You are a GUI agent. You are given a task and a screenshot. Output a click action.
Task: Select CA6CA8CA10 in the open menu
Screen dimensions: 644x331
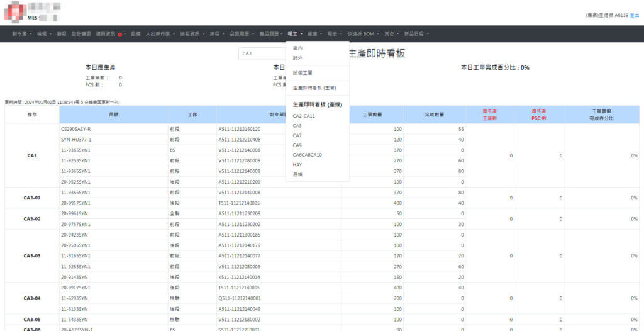pyautogui.click(x=308, y=155)
